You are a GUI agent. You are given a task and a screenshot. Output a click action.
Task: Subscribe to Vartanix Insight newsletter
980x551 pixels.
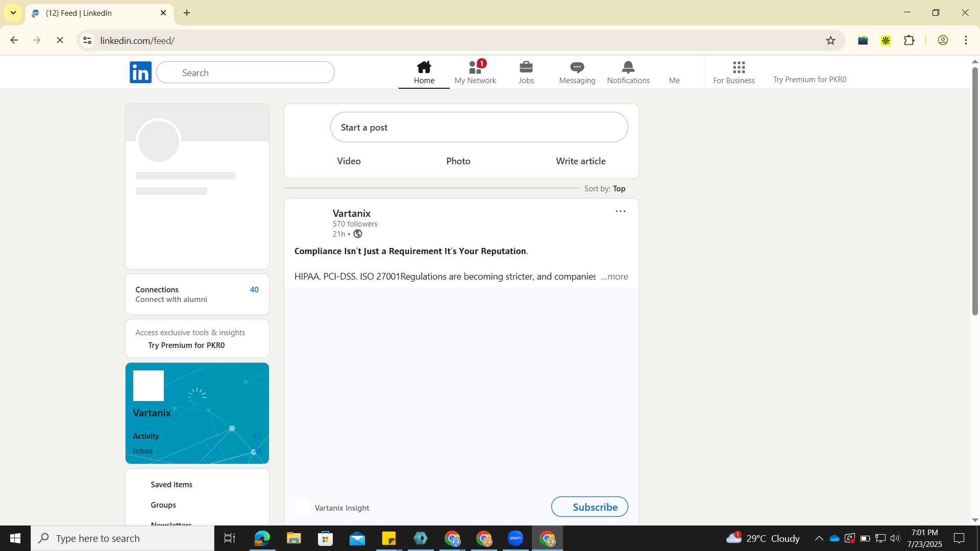point(590,507)
